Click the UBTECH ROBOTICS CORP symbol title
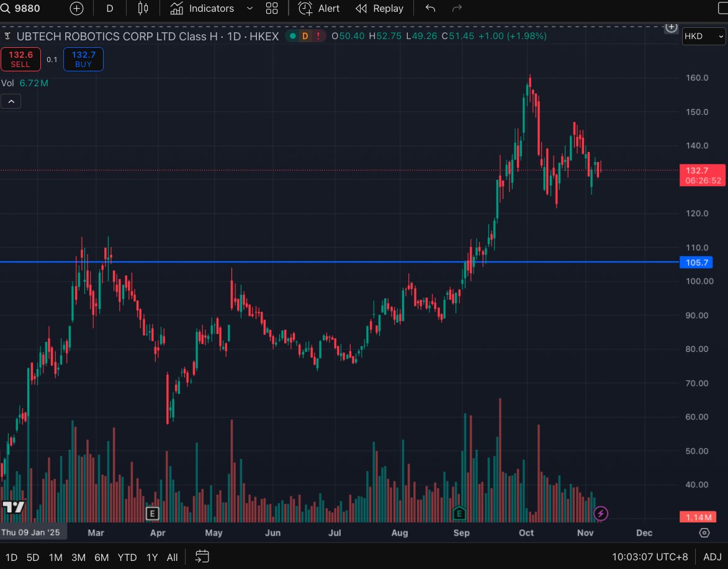The image size is (728, 569). click(148, 36)
